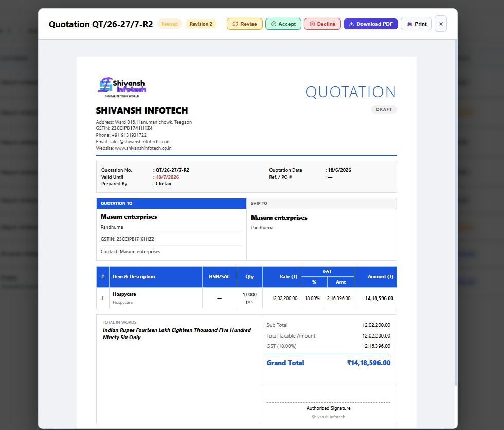Click the Shivansh Infotech logo

pyautogui.click(x=122, y=87)
